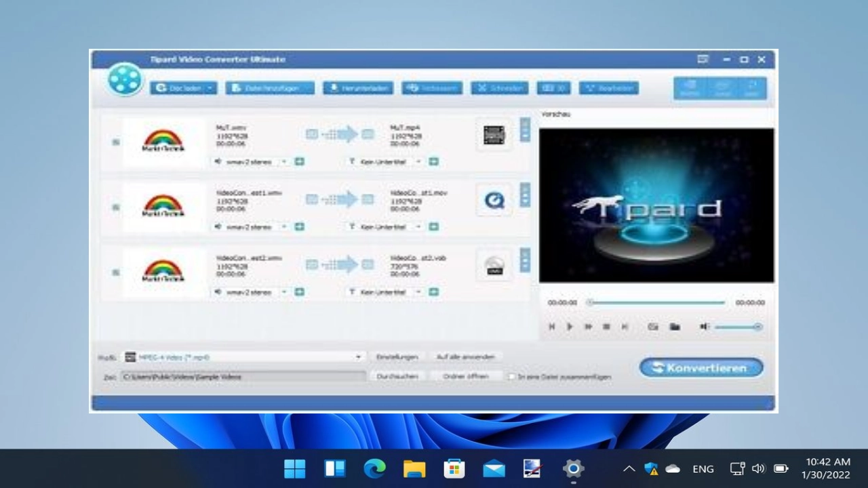This screenshot has width=868, height=488.
Task: Jump to next item in preview controls
Action: click(x=625, y=327)
